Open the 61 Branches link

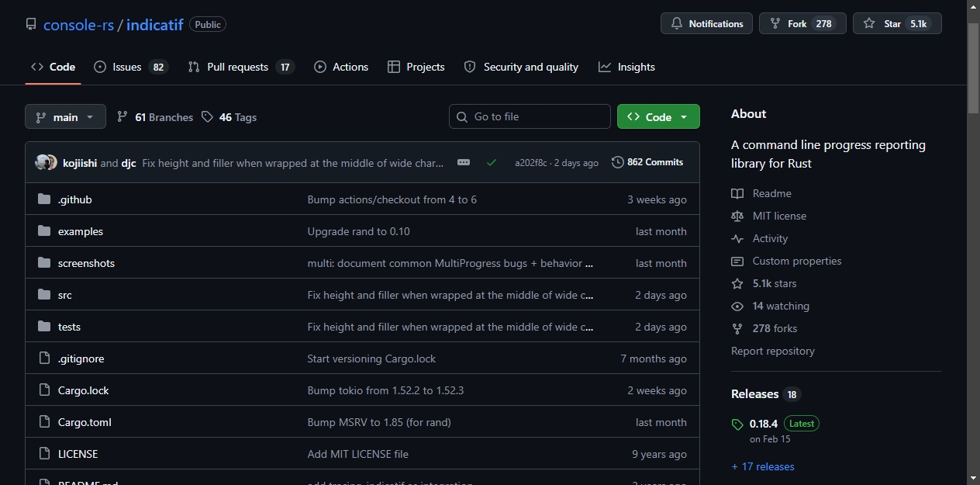coord(154,117)
